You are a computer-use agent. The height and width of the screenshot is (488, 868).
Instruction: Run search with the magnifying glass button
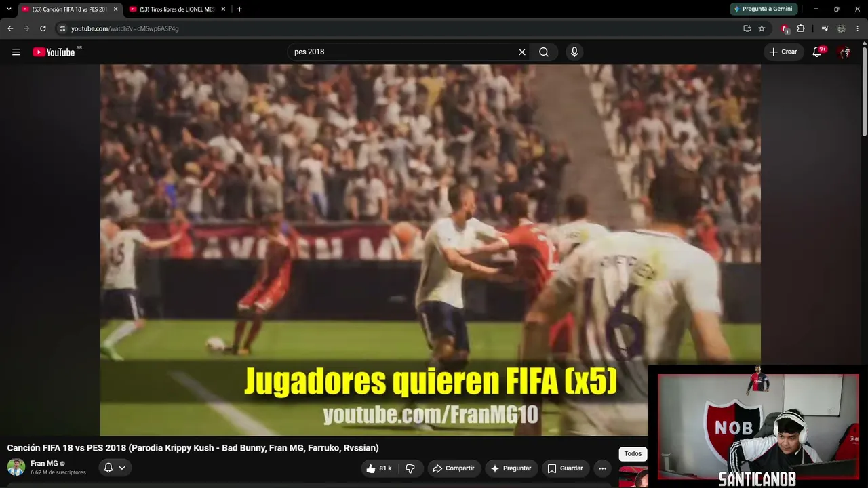544,52
